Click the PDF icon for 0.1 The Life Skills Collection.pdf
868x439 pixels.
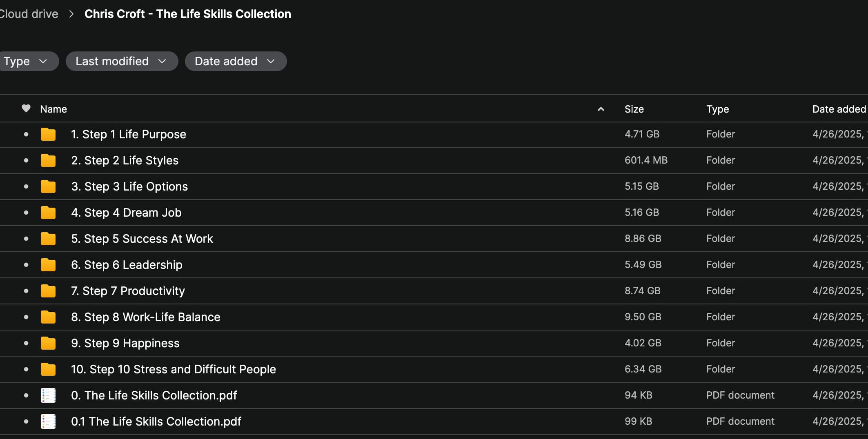click(48, 421)
